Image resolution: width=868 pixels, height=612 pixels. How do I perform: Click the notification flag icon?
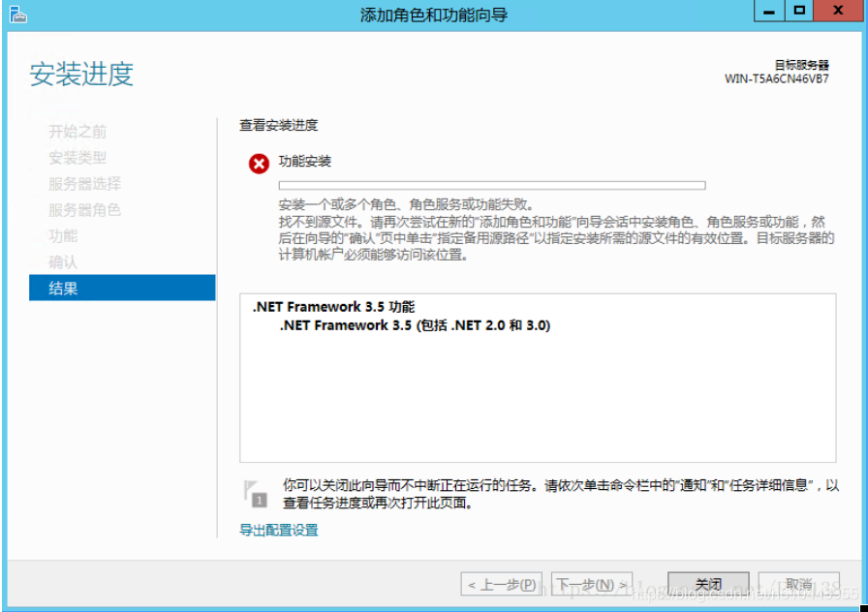pyautogui.click(x=256, y=492)
